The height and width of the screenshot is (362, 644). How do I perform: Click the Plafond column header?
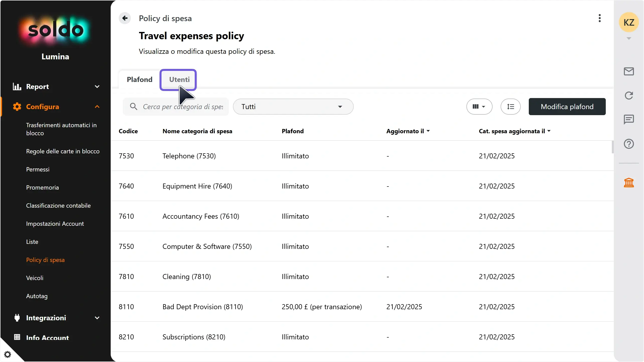(x=293, y=131)
